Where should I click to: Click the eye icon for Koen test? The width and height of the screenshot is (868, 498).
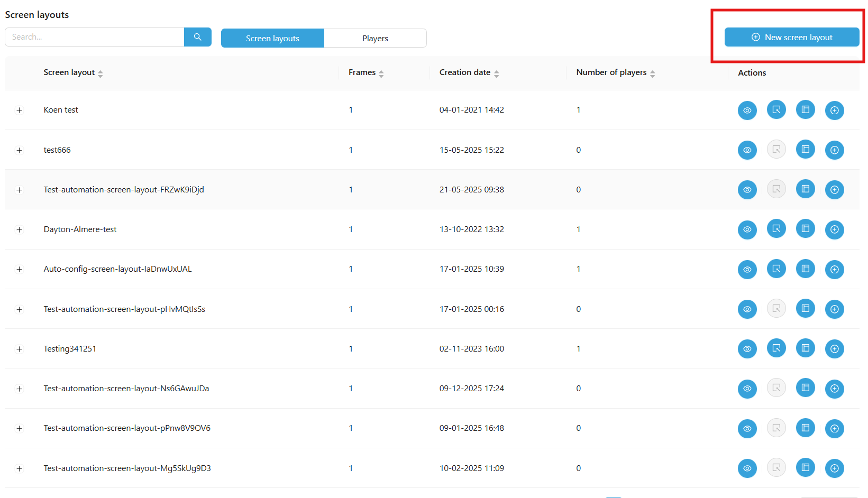[x=747, y=110]
